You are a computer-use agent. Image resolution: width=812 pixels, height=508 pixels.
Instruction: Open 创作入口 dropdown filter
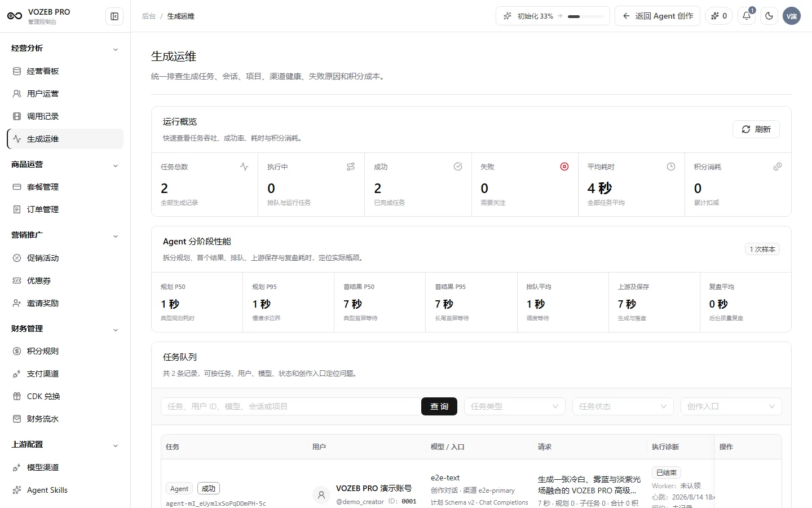pyautogui.click(x=731, y=406)
